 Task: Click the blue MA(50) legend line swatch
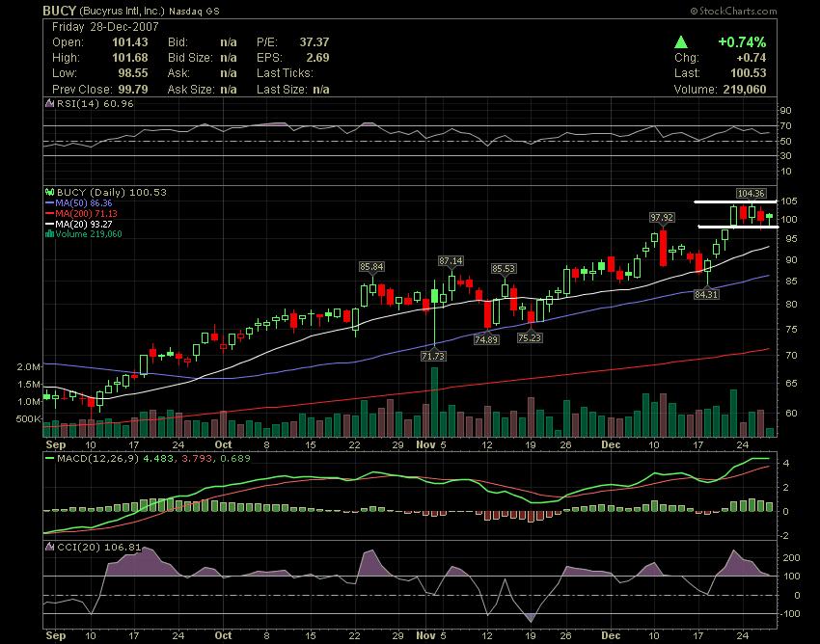pos(49,202)
